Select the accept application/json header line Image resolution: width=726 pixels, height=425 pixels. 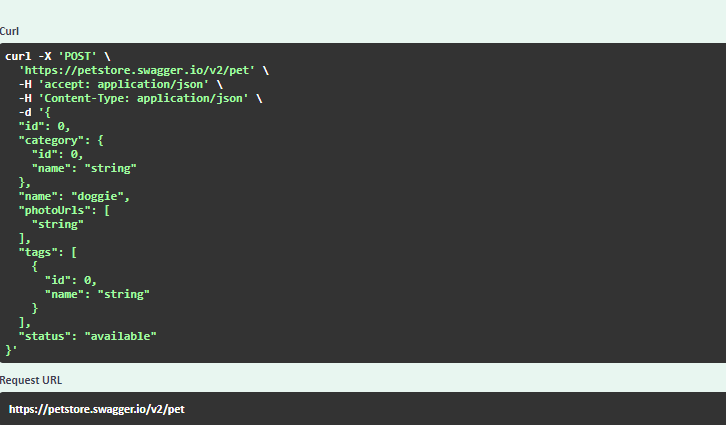tap(120, 84)
